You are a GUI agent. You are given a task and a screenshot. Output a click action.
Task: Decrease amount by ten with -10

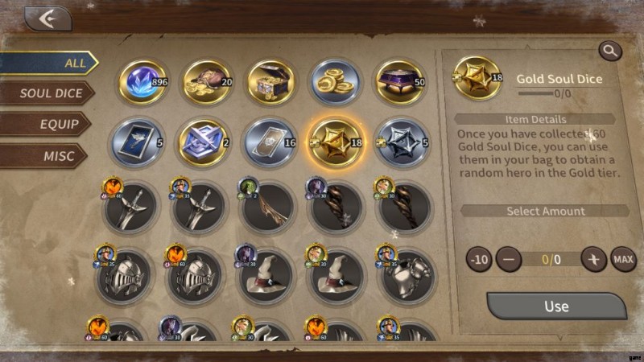point(479,259)
